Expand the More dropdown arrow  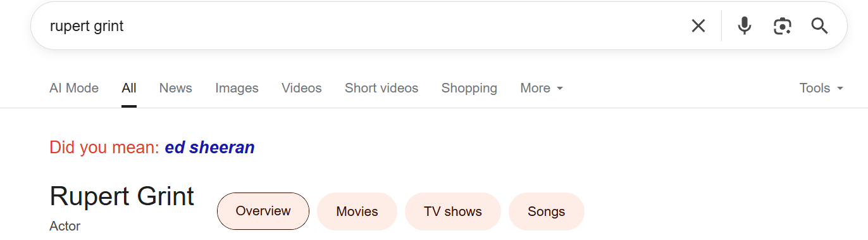(x=560, y=89)
